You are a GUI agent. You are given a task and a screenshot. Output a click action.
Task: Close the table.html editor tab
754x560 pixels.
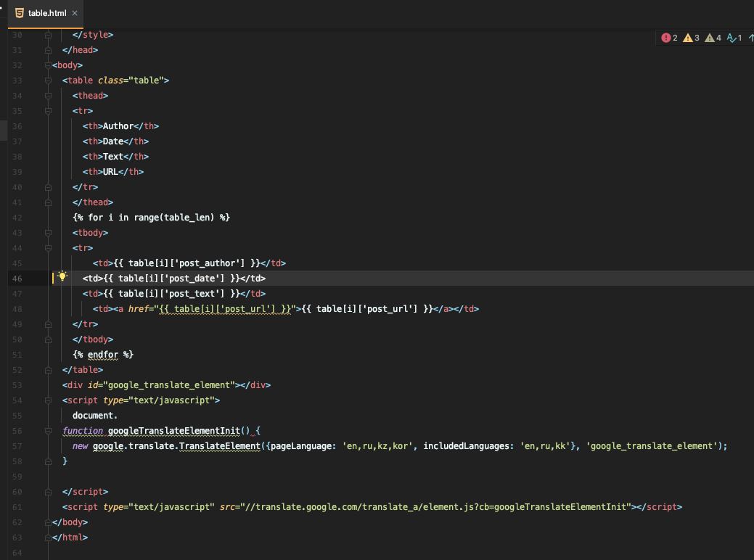[x=75, y=13]
